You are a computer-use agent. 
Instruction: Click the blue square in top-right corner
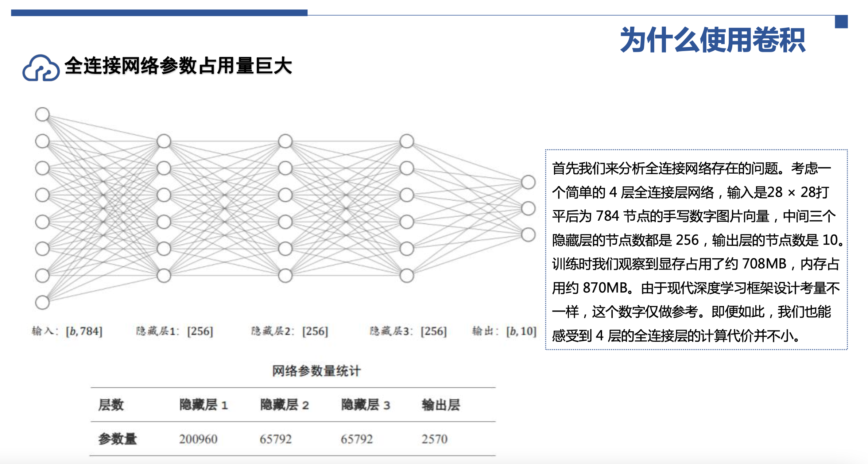[841, 22]
